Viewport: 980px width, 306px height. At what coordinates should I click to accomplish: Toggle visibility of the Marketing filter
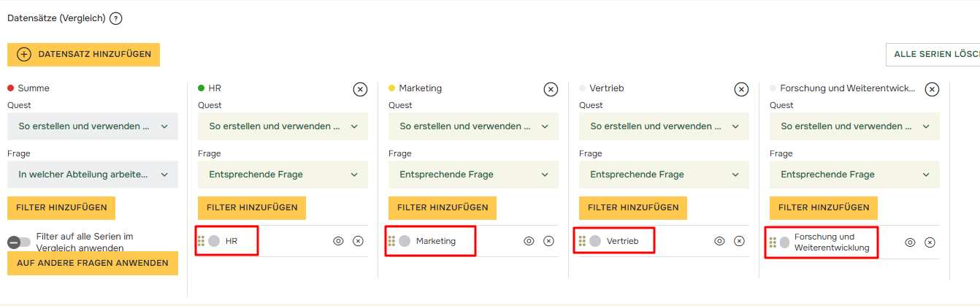529,241
